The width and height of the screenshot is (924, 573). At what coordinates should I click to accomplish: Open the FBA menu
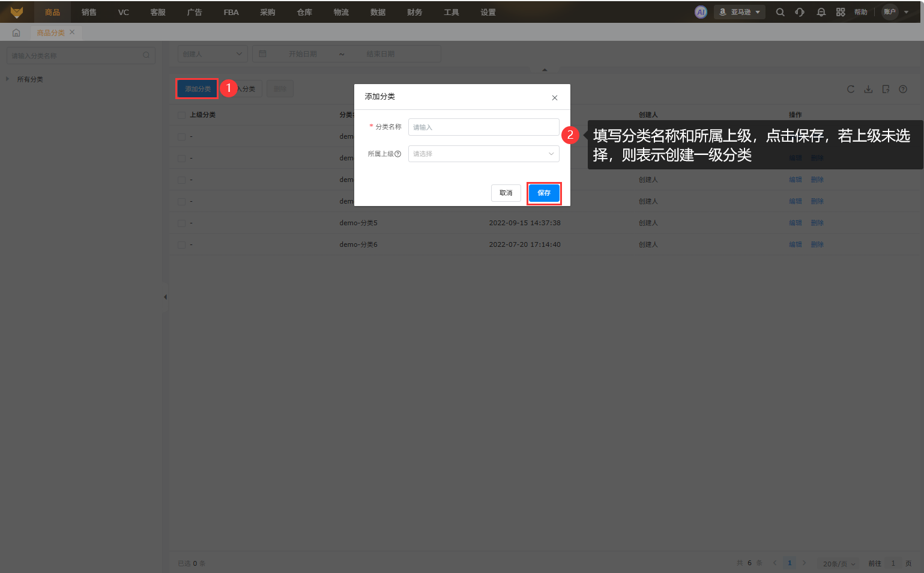click(231, 12)
